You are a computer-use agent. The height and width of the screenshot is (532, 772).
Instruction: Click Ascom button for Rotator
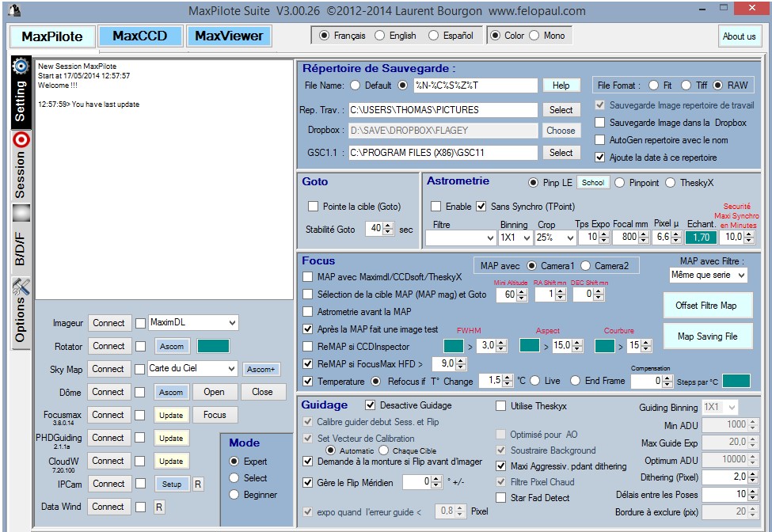click(171, 347)
